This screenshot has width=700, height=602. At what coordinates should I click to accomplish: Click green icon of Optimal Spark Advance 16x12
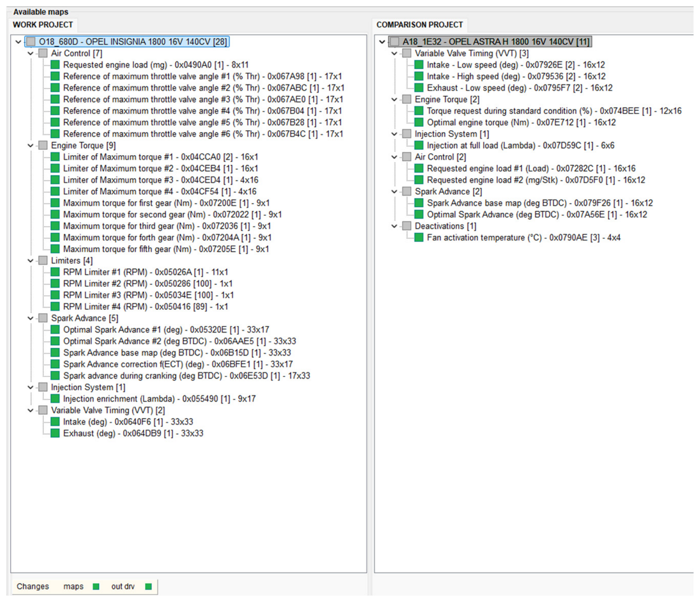pyautogui.click(x=419, y=214)
